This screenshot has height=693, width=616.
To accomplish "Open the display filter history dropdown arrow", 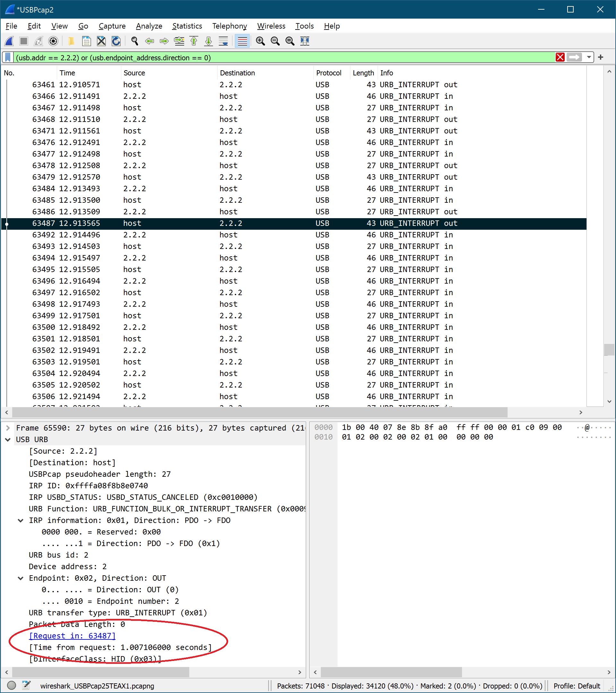I will [x=589, y=57].
